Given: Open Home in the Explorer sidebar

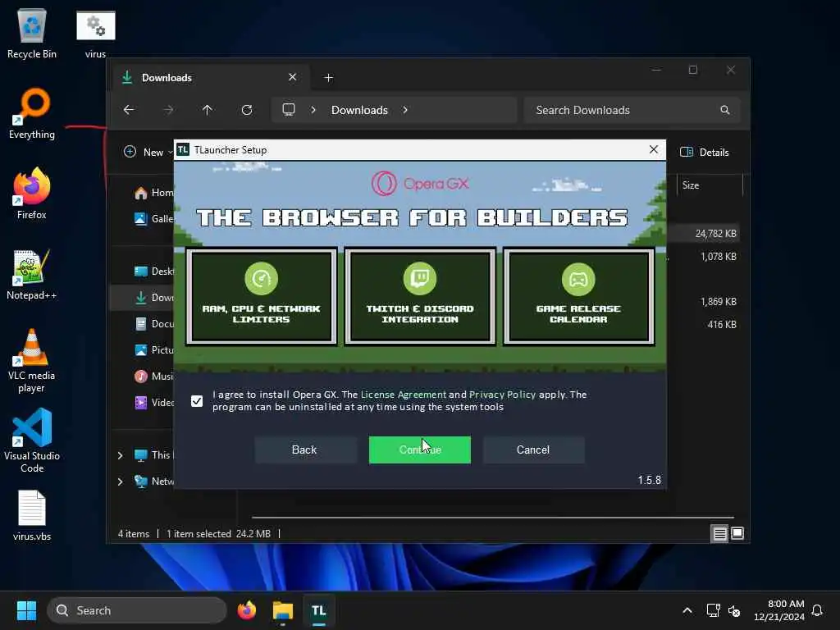Looking at the screenshot, I should [153, 193].
